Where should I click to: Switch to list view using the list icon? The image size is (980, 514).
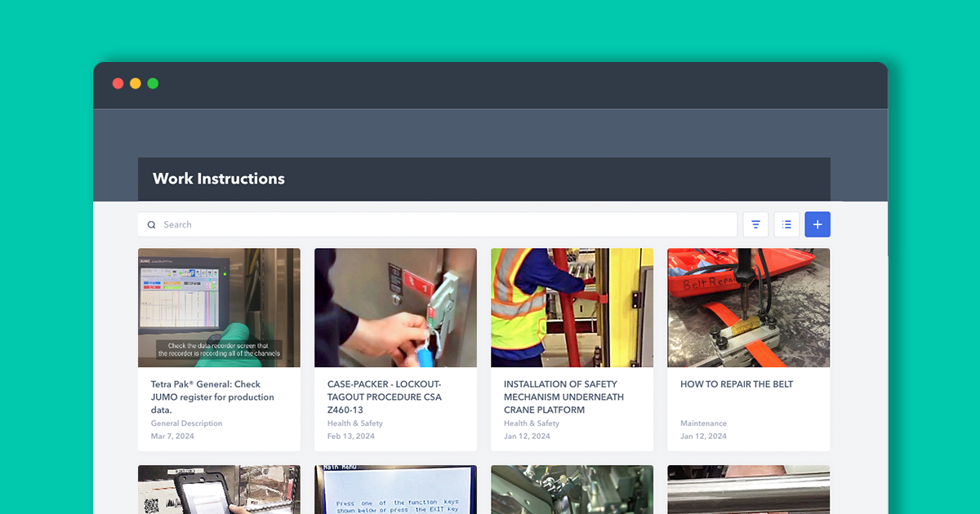point(786,224)
